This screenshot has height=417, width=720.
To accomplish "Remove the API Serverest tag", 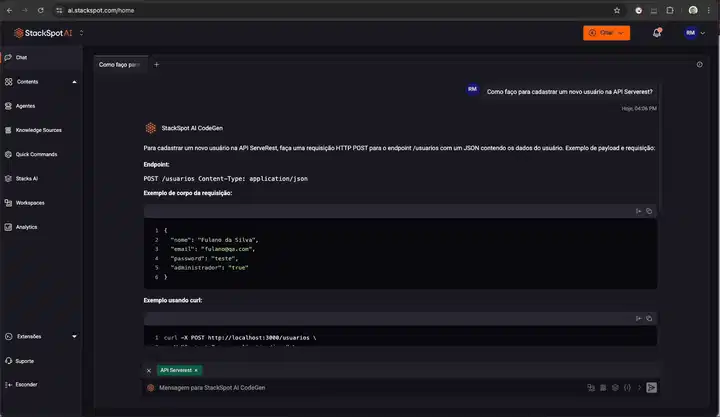I will [196, 370].
